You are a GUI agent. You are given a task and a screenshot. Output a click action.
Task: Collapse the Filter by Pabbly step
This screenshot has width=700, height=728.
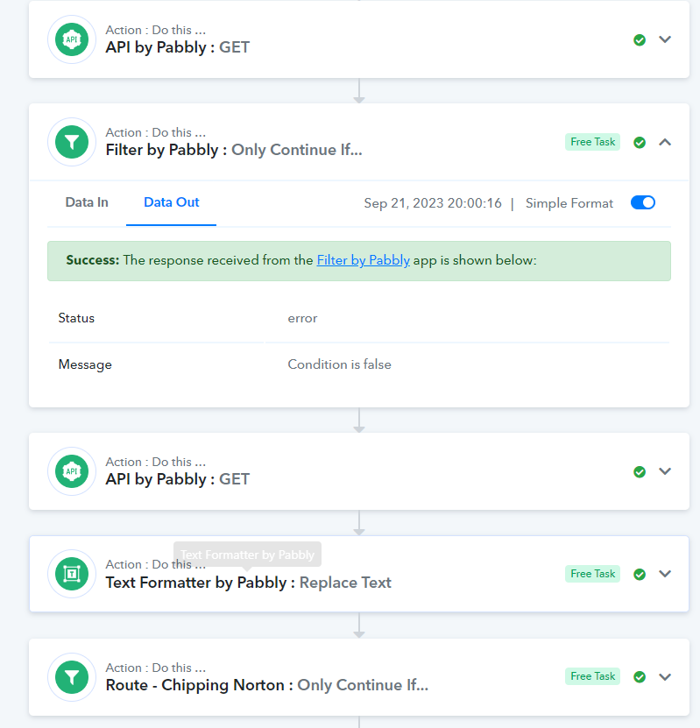point(665,142)
